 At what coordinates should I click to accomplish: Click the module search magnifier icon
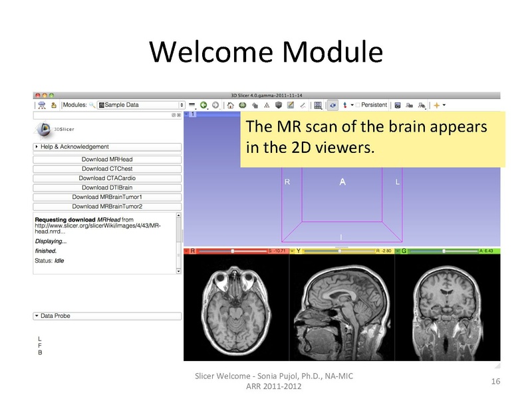(x=91, y=105)
